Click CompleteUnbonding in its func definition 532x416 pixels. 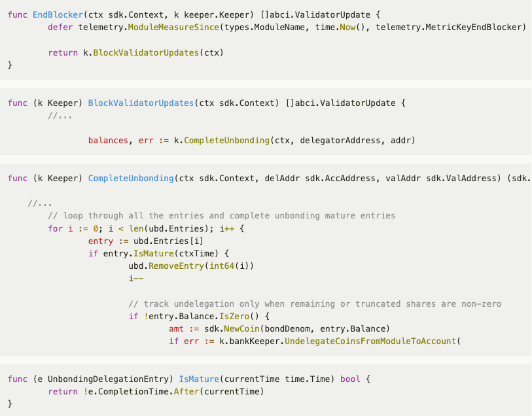pyautogui.click(x=131, y=179)
